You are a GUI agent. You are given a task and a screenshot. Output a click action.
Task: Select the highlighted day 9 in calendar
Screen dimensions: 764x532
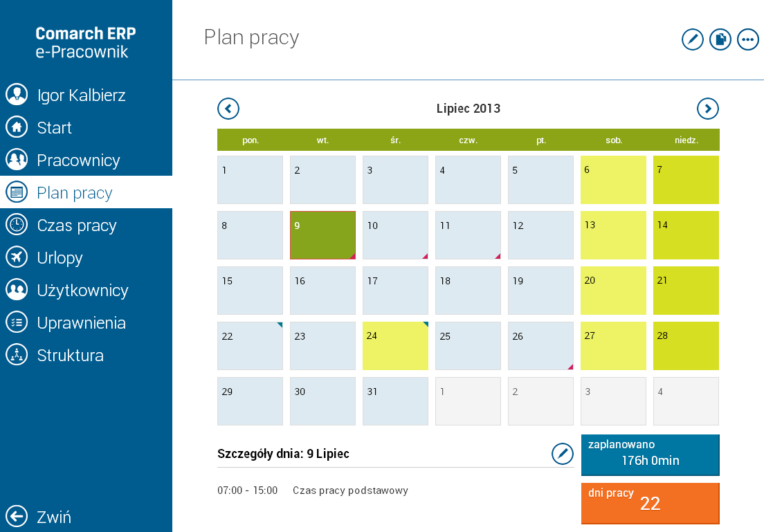(322, 235)
